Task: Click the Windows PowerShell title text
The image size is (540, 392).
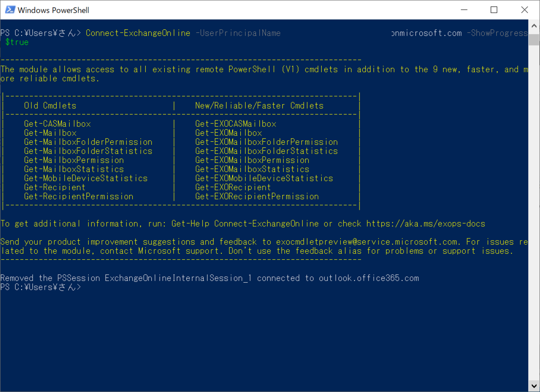Action: [x=53, y=10]
